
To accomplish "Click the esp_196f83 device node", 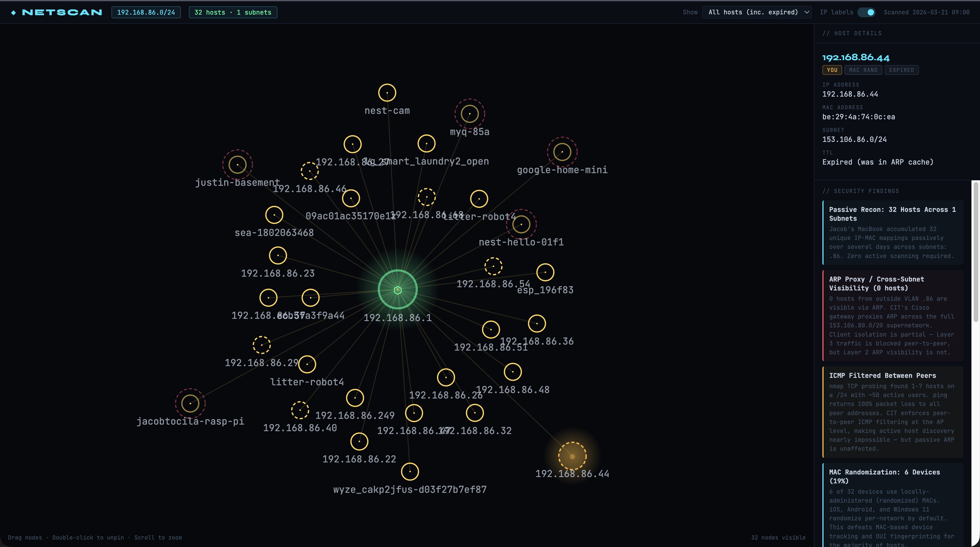I will (x=545, y=272).
